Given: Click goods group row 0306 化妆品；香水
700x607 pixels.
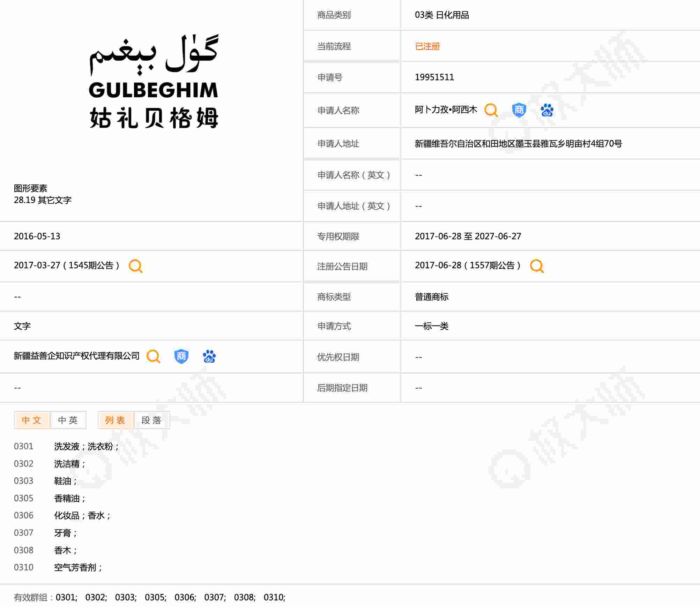Looking at the screenshot, I should tap(82, 516).
